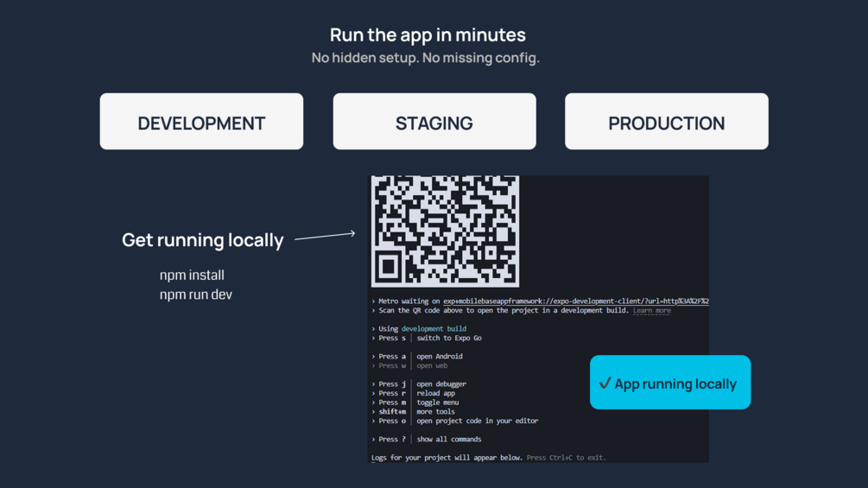The image size is (868, 488).
Task: Select the STAGING environment card
Action: pos(434,121)
